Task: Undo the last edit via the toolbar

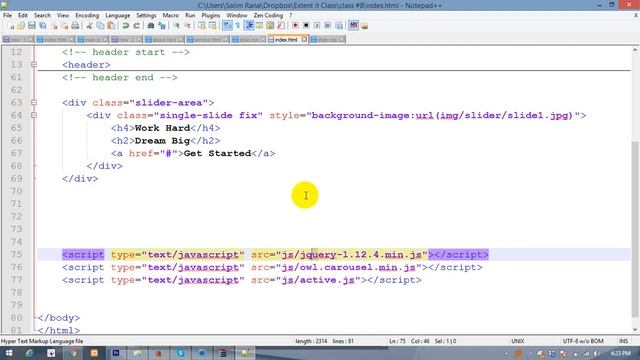Action: click(125, 26)
